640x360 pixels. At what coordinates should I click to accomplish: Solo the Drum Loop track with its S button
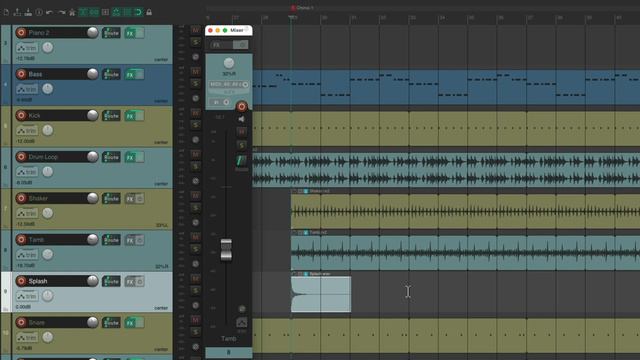[196, 167]
